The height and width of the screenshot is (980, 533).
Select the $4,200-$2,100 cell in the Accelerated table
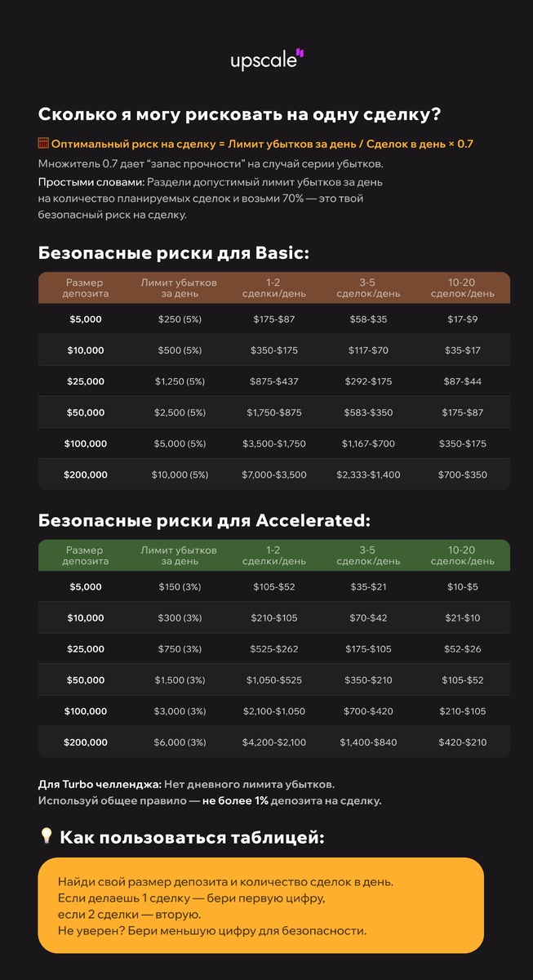click(x=274, y=742)
